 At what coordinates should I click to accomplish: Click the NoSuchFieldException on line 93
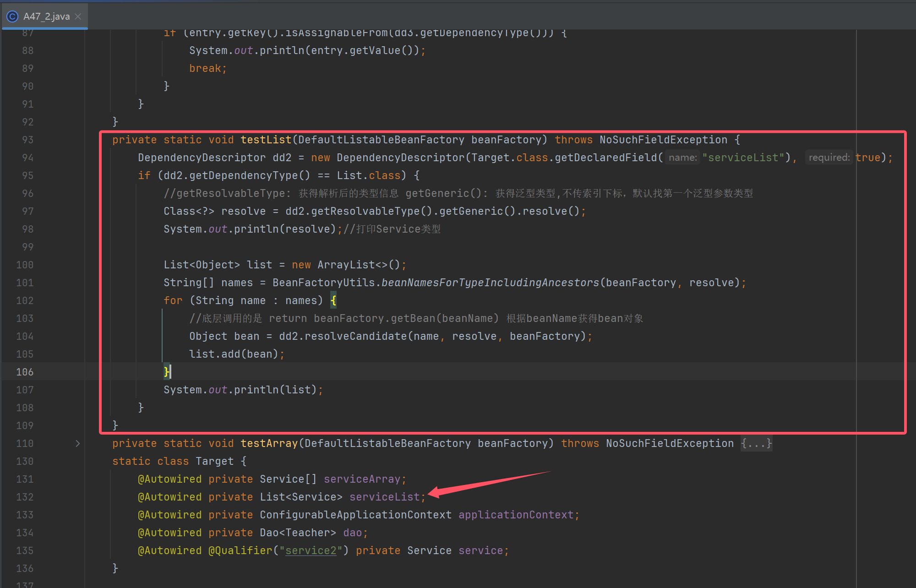663,140
